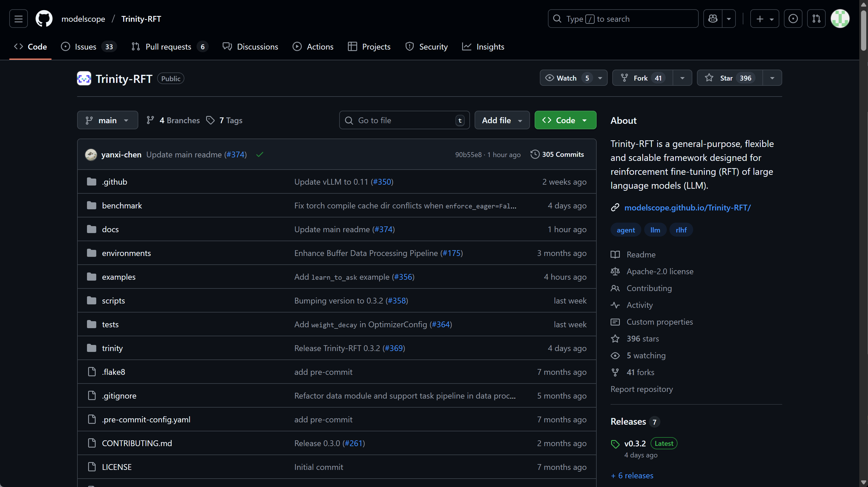The width and height of the screenshot is (868, 487).
Task: Open the .gitignore file
Action: (x=119, y=396)
